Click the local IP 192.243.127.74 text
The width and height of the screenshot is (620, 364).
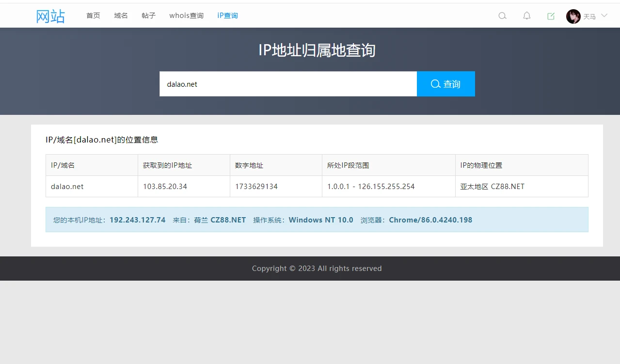[137, 220]
